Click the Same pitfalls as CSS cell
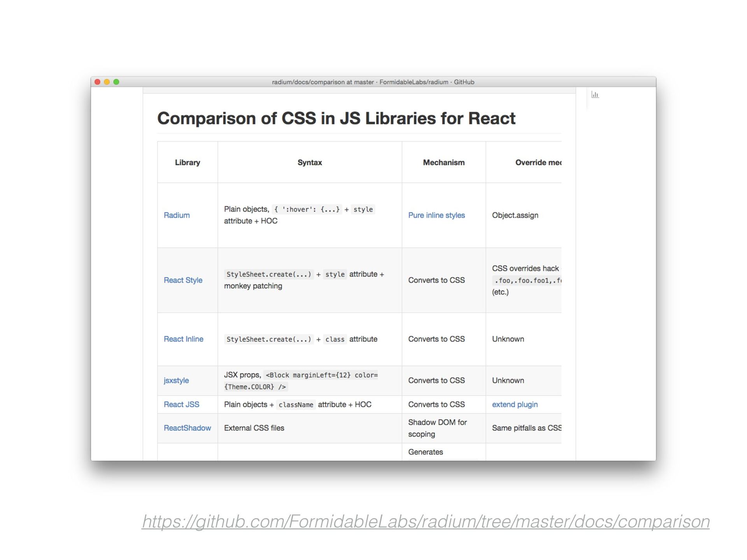This screenshot has height=560, width=747. click(x=527, y=428)
